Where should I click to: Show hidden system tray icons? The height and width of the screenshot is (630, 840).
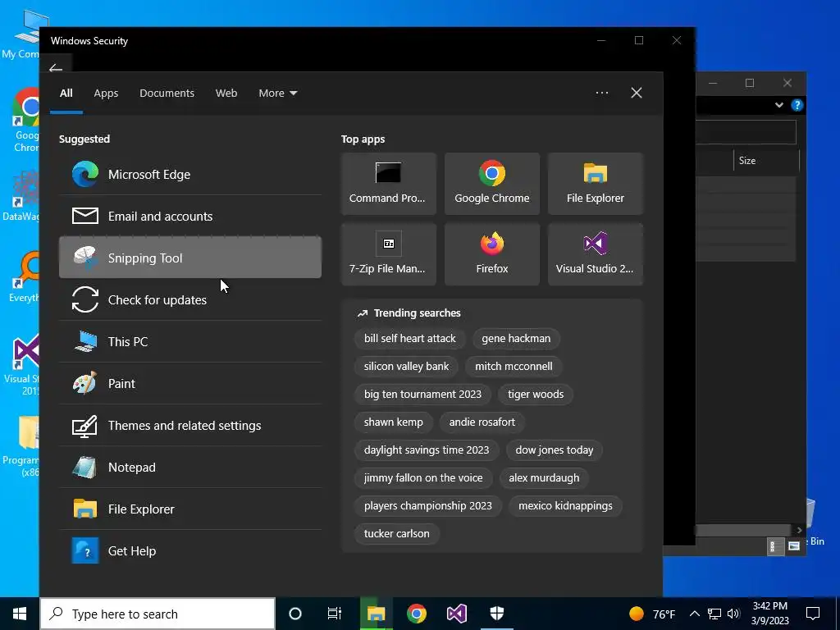point(694,614)
